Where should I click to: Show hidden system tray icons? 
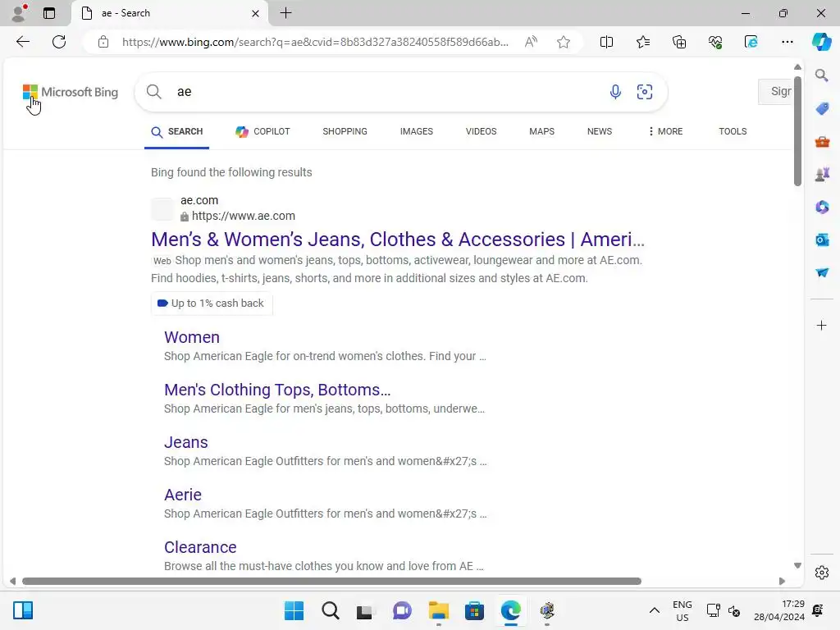pyautogui.click(x=654, y=610)
